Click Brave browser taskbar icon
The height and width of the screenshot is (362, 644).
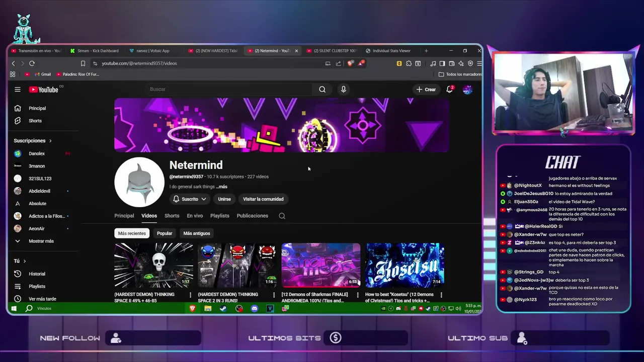(192, 308)
